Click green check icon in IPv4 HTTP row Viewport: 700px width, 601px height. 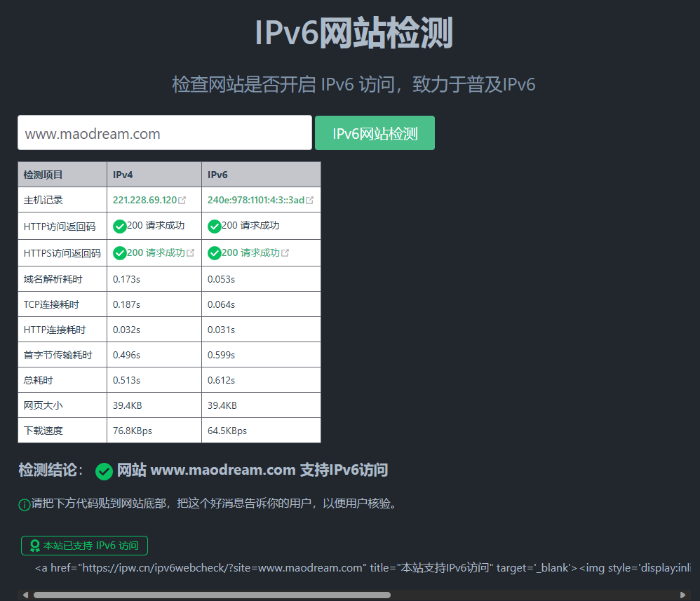click(x=120, y=227)
